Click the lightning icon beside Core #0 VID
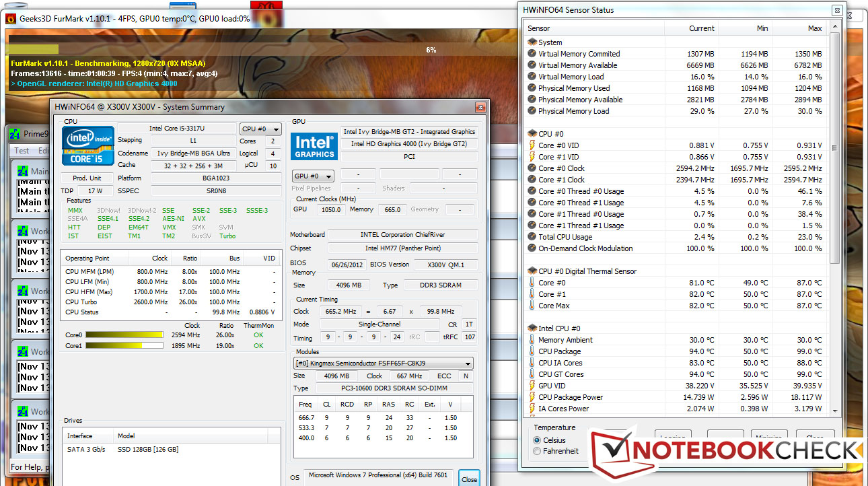868x486 pixels. tap(532, 145)
